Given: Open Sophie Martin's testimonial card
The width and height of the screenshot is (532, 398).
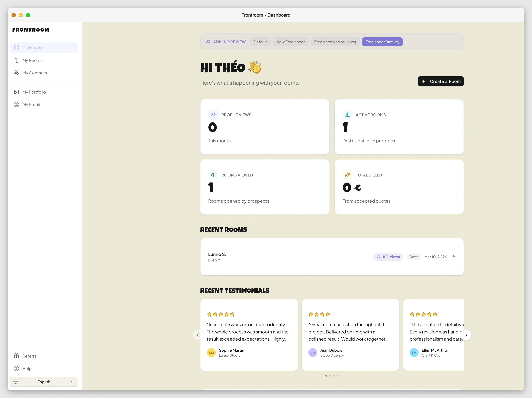Looking at the screenshot, I should [249, 335].
